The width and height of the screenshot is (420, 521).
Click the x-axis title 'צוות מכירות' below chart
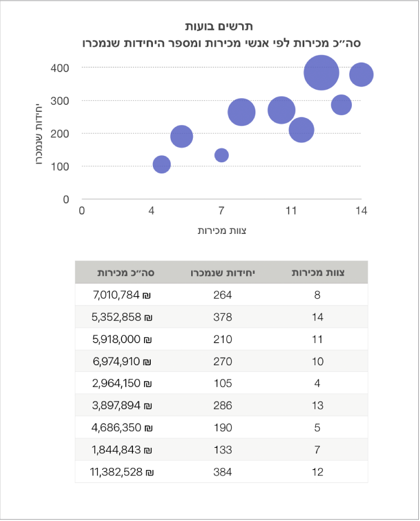(x=222, y=231)
